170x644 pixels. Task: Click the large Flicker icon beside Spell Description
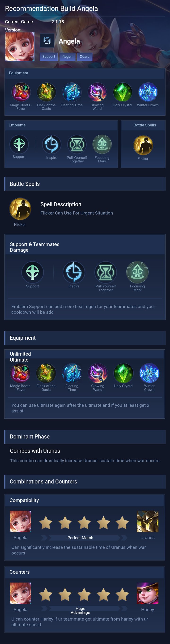point(20,209)
